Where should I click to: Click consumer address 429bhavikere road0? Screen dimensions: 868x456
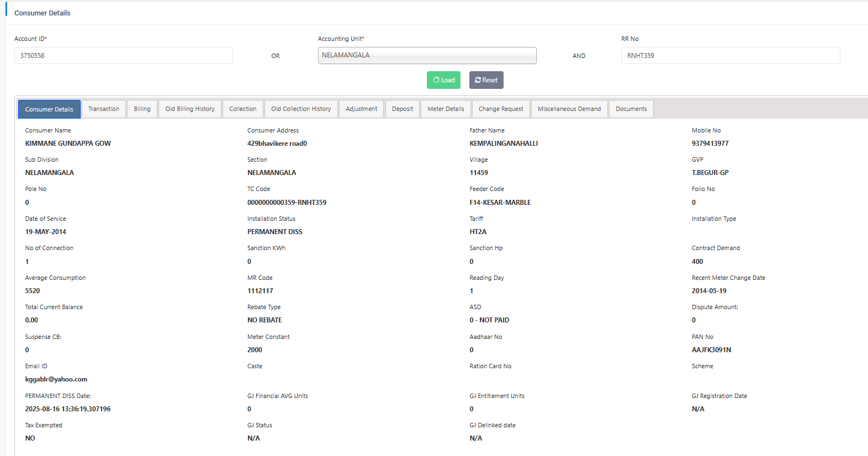click(277, 144)
